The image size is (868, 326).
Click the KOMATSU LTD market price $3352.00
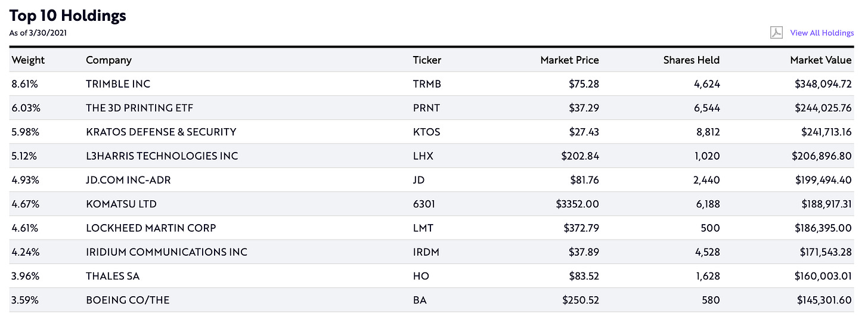pos(577,204)
